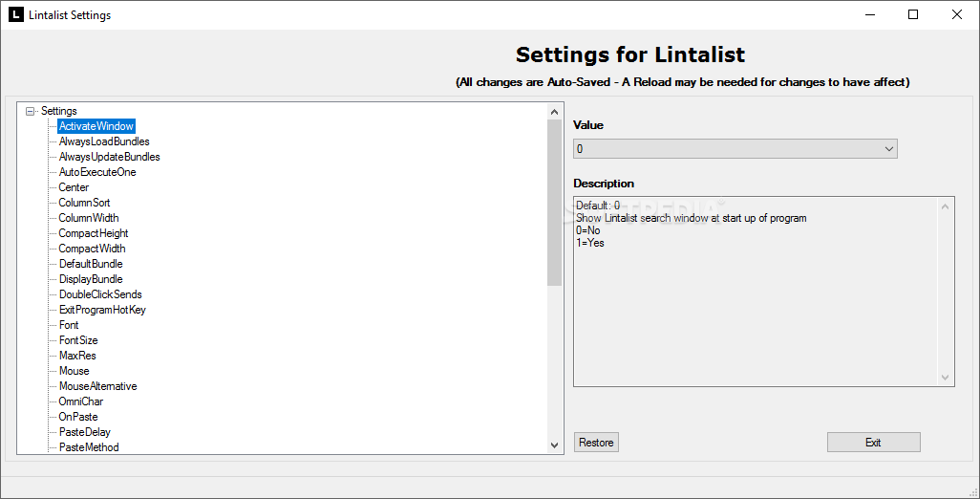
Task: Select the Settings root label
Action: coord(59,111)
